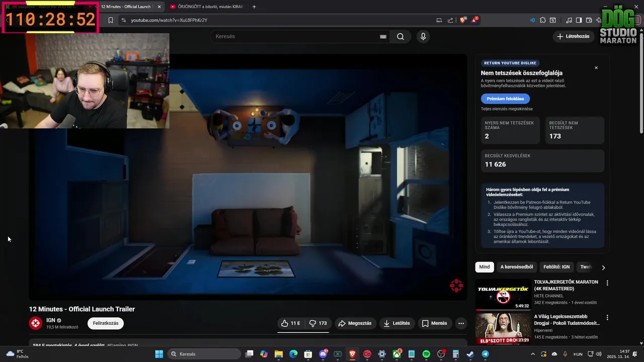Select the Mind filter chip

(485, 267)
